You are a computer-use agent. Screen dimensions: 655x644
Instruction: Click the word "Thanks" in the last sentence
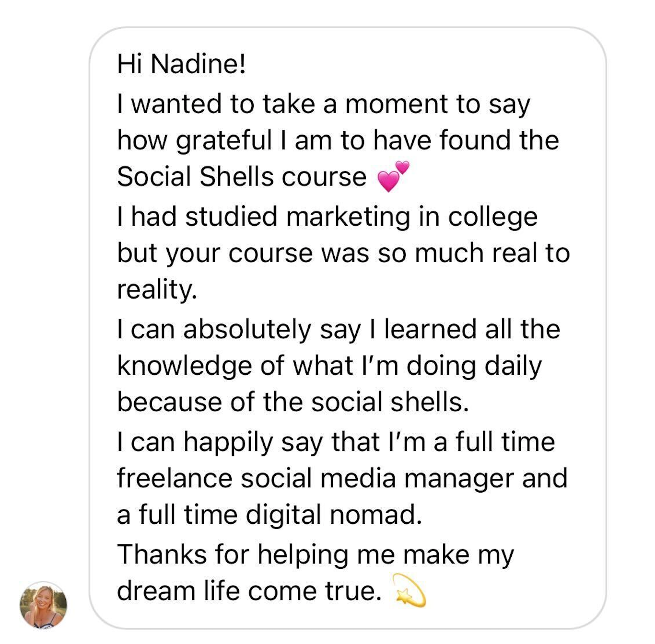click(162, 555)
